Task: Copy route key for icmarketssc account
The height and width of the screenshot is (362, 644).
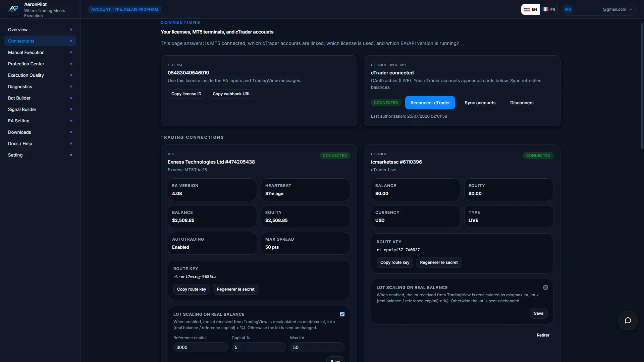Action: coord(395,262)
